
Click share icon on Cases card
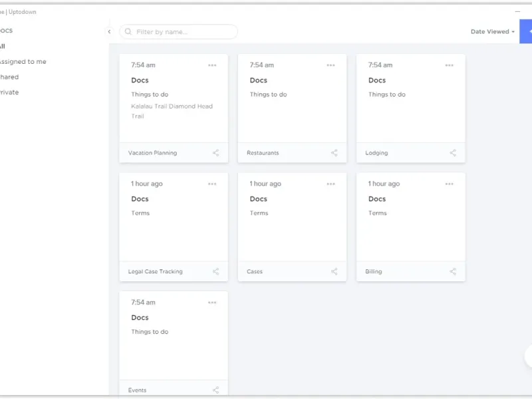click(334, 271)
